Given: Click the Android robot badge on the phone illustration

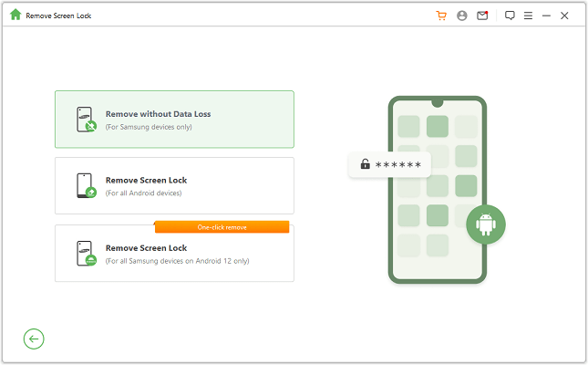Looking at the screenshot, I should click(x=486, y=224).
